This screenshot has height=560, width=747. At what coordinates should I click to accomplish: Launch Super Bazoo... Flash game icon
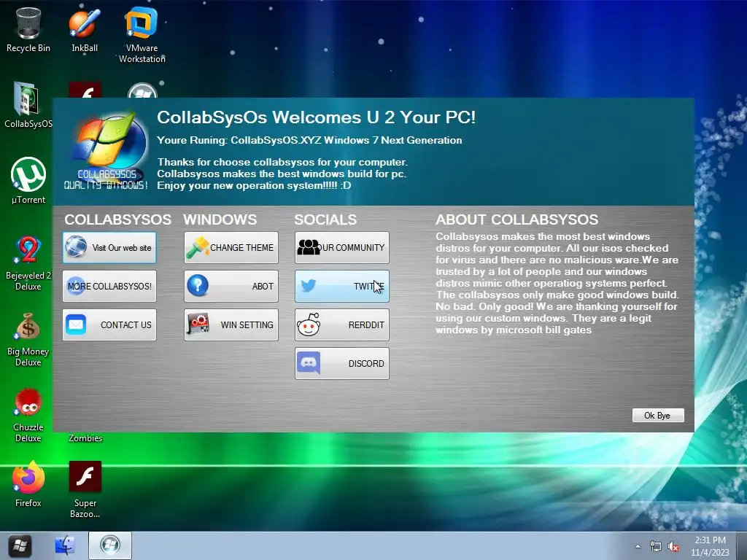point(85,489)
